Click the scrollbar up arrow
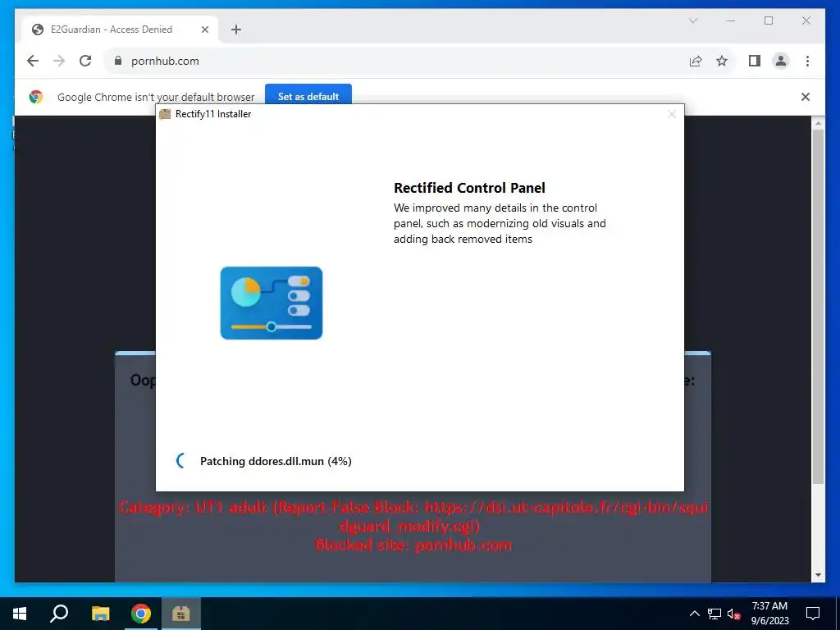 818,123
